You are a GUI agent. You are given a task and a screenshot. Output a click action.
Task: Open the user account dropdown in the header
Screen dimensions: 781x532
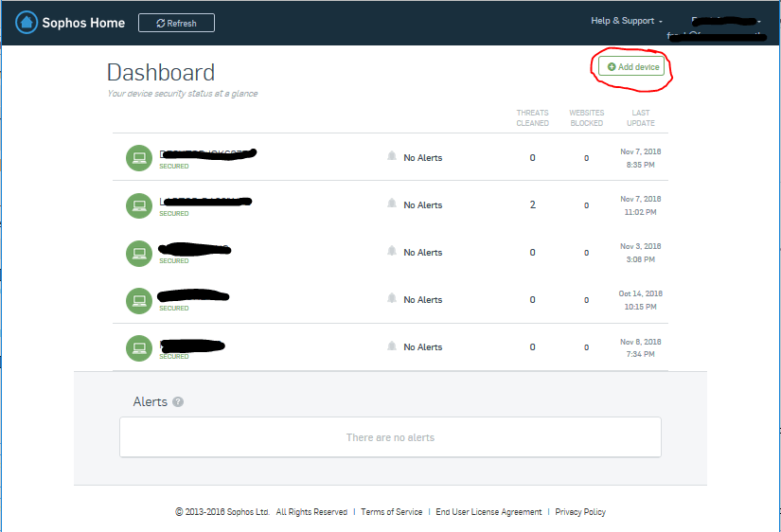[726, 22]
